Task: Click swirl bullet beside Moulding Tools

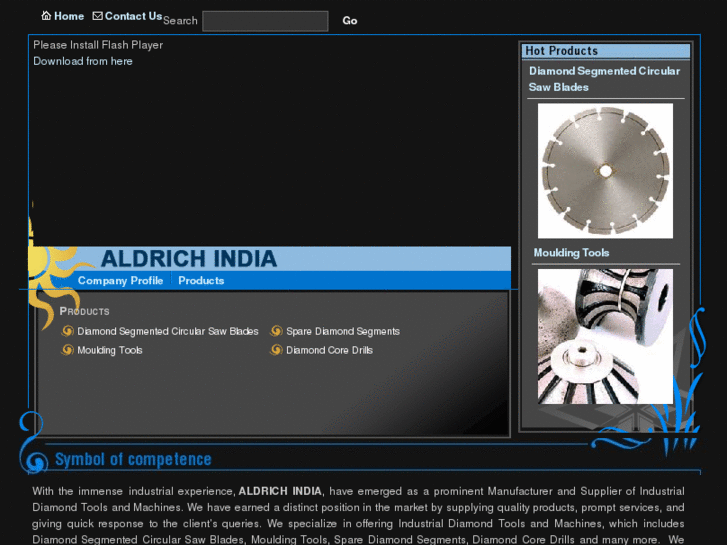Action: pos(68,350)
